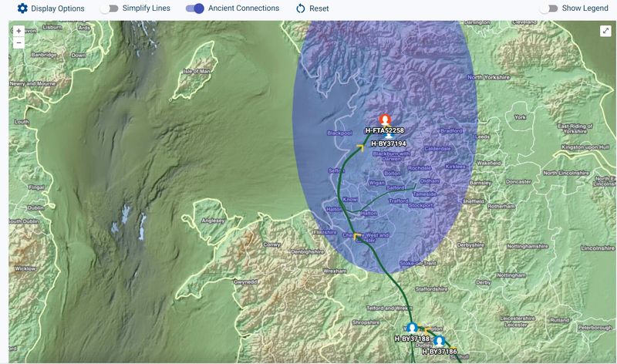Select the red H-FTA52258 person marker

point(385,121)
